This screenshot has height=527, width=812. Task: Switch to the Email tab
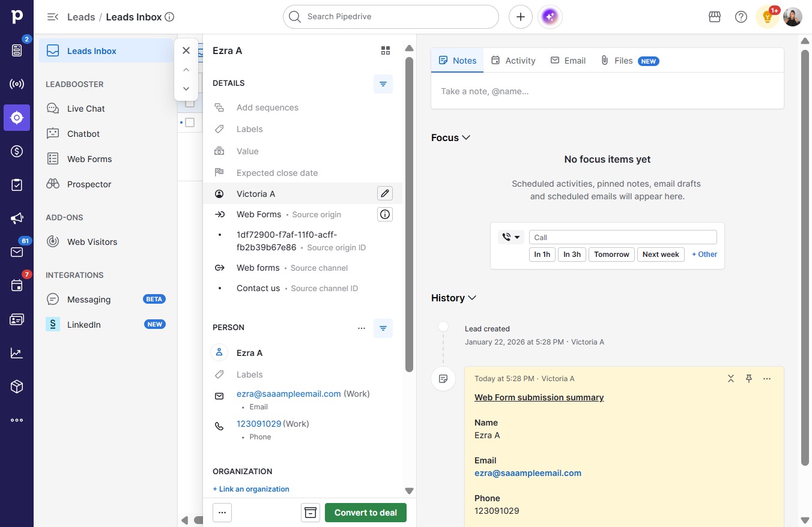[x=568, y=61]
